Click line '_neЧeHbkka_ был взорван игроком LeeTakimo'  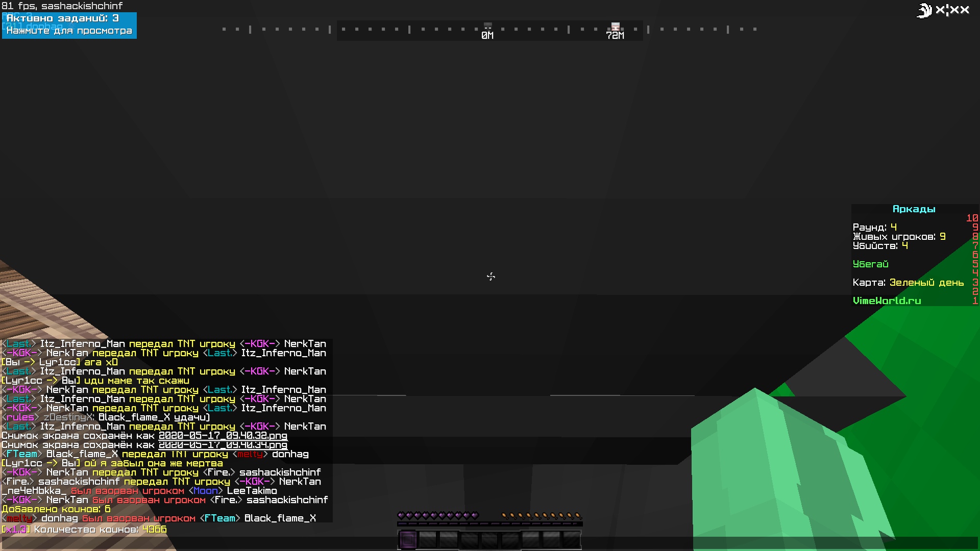139,491
